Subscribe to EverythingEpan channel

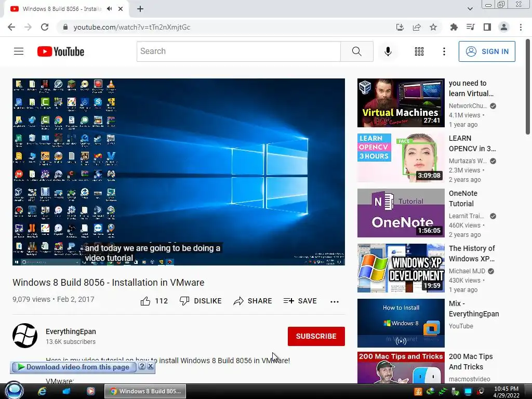[316, 336]
